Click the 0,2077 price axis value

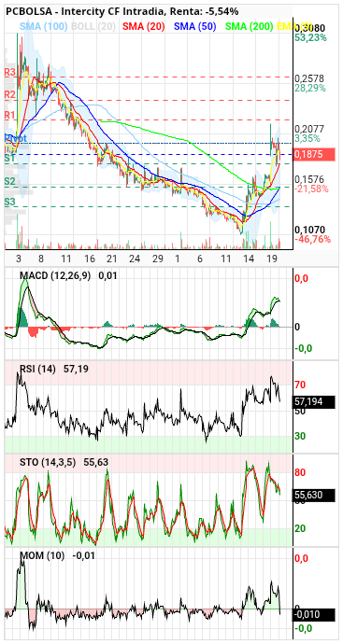coord(310,129)
